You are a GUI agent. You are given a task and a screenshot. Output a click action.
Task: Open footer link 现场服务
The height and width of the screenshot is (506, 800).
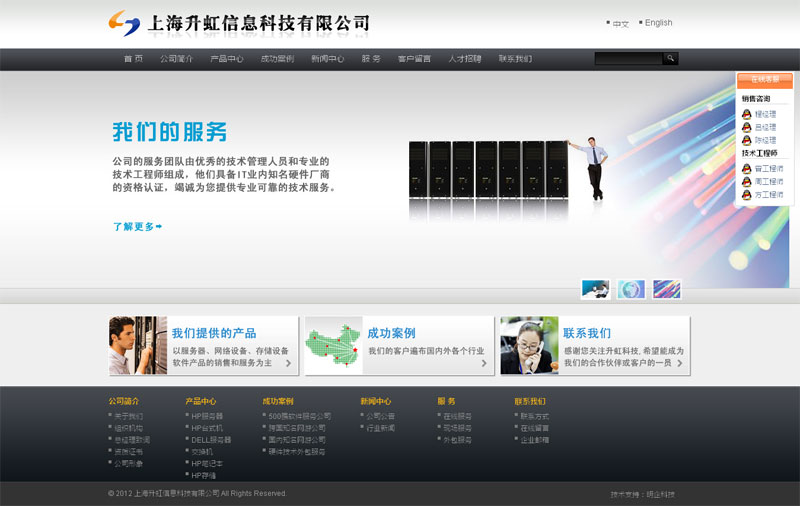pyautogui.click(x=458, y=428)
